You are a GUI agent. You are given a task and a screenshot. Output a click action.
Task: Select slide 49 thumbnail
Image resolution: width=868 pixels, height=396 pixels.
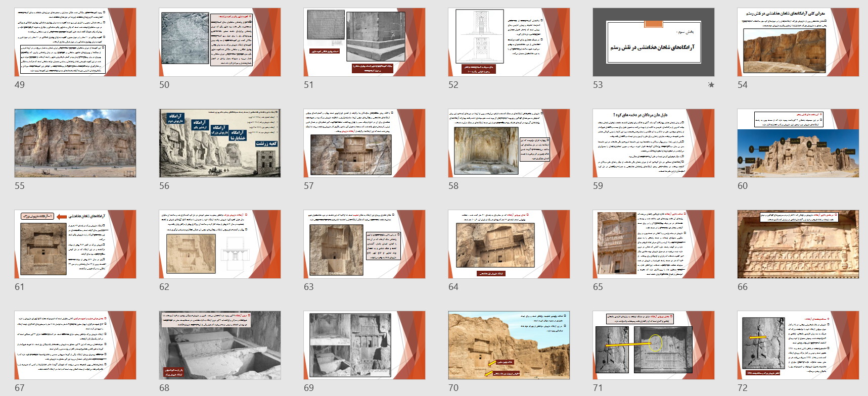[x=75, y=42]
